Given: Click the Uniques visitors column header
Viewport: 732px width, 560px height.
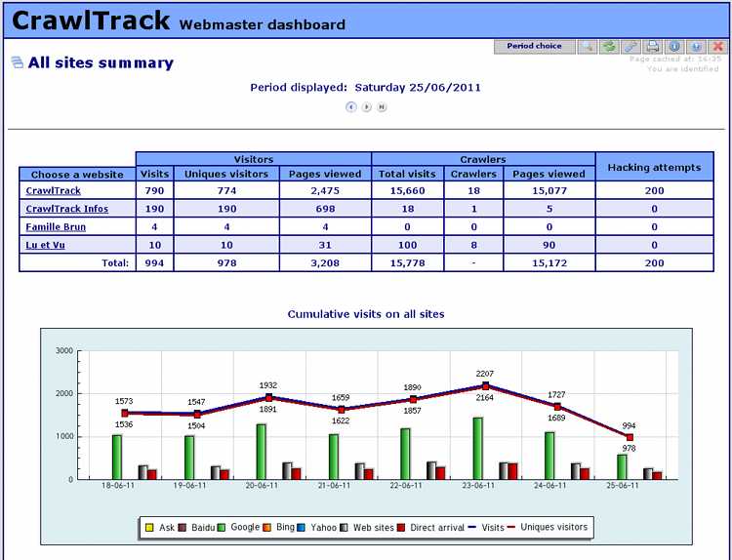Looking at the screenshot, I should coord(226,174).
